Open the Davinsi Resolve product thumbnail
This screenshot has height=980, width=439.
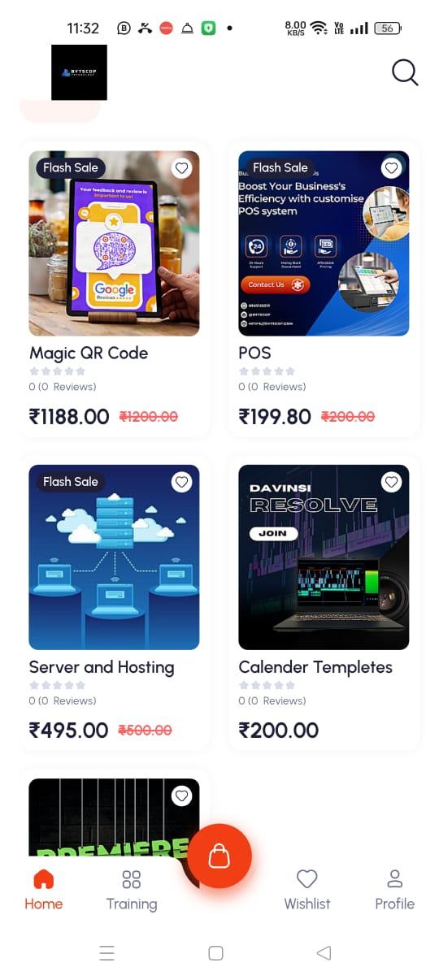(x=324, y=557)
